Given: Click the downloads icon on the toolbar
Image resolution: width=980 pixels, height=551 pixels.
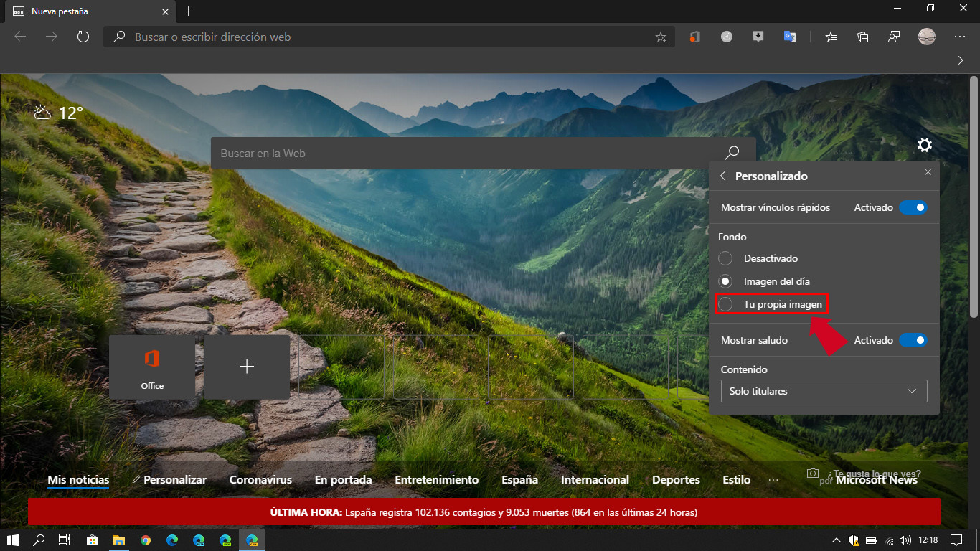Looking at the screenshot, I should point(758,37).
